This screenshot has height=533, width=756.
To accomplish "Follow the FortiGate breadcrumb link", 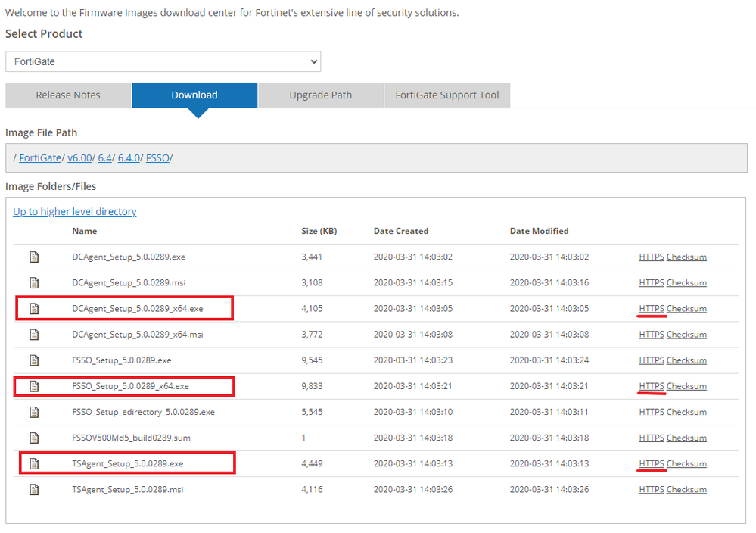I will 40,158.
